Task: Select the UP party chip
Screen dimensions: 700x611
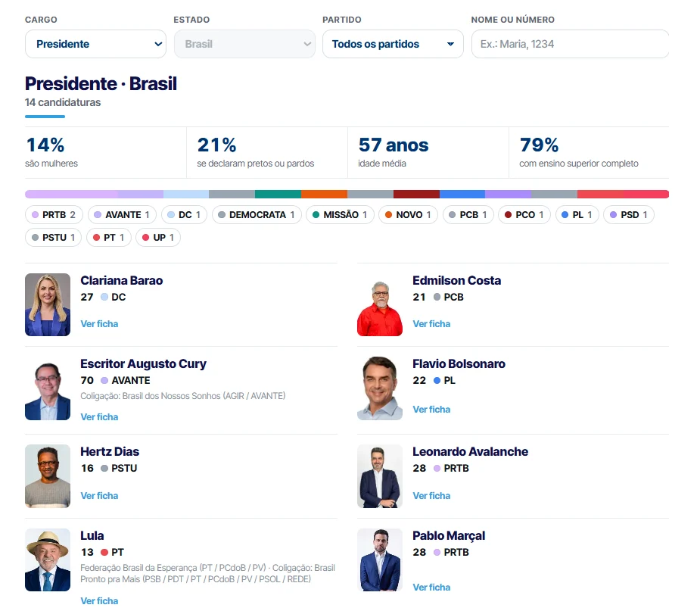Action: [158, 238]
